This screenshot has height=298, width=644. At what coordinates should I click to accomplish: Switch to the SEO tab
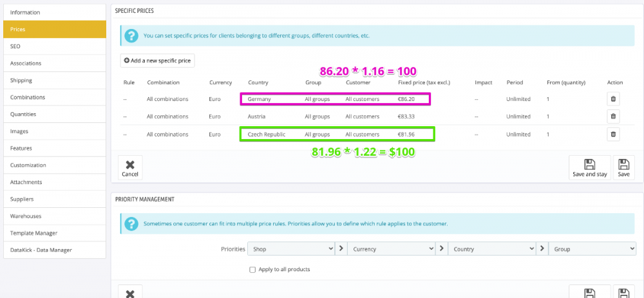(x=54, y=46)
